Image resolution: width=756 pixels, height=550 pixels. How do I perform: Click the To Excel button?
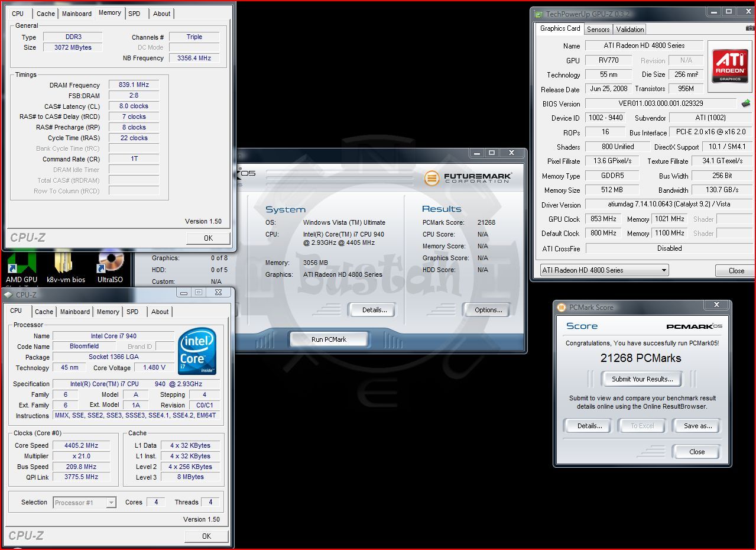click(x=643, y=426)
